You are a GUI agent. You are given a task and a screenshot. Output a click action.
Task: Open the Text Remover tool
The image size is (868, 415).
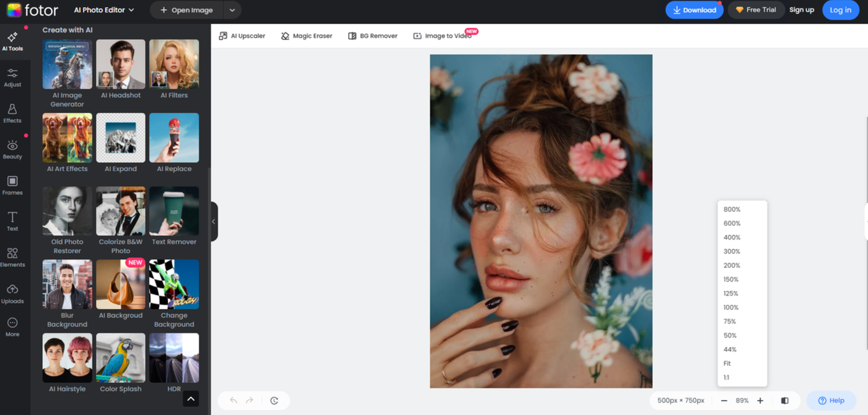coord(174,216)
